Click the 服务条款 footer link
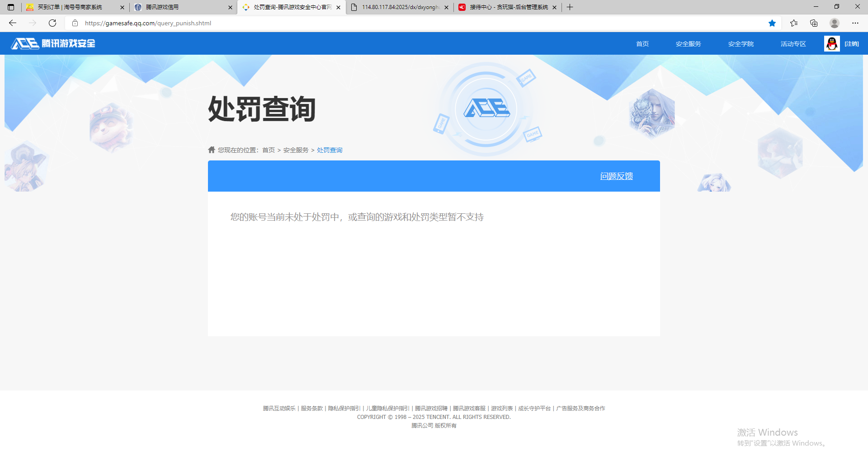Screen dimensions: 868x470 pos(311,408)
